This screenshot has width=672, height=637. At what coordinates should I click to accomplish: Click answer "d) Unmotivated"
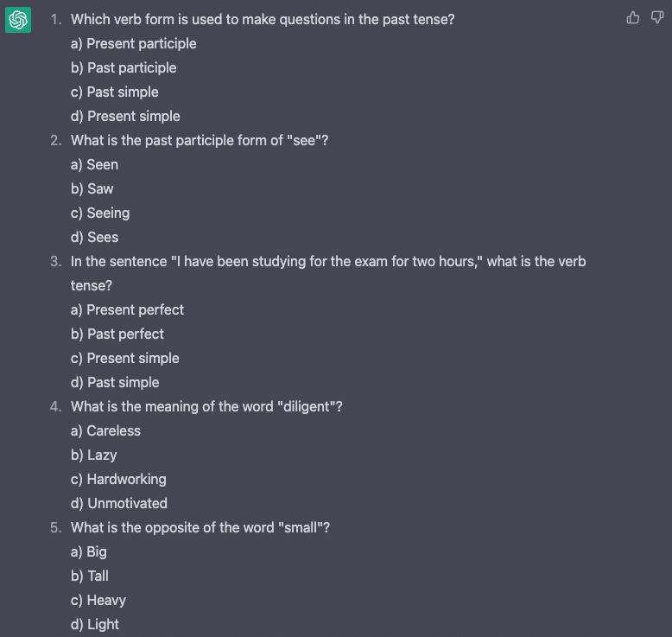(x=119, y=503)
